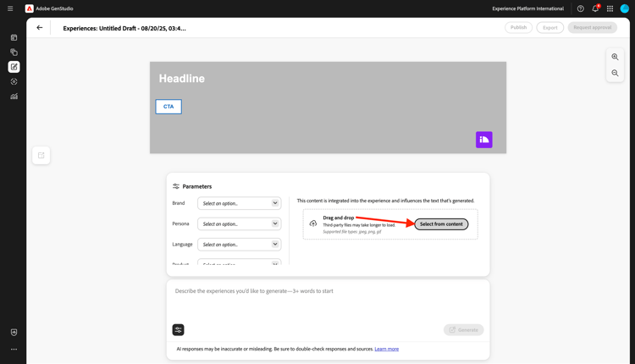Zoom out of the canvas
This screenshot has height=364, width=635.
pos(615,74)
